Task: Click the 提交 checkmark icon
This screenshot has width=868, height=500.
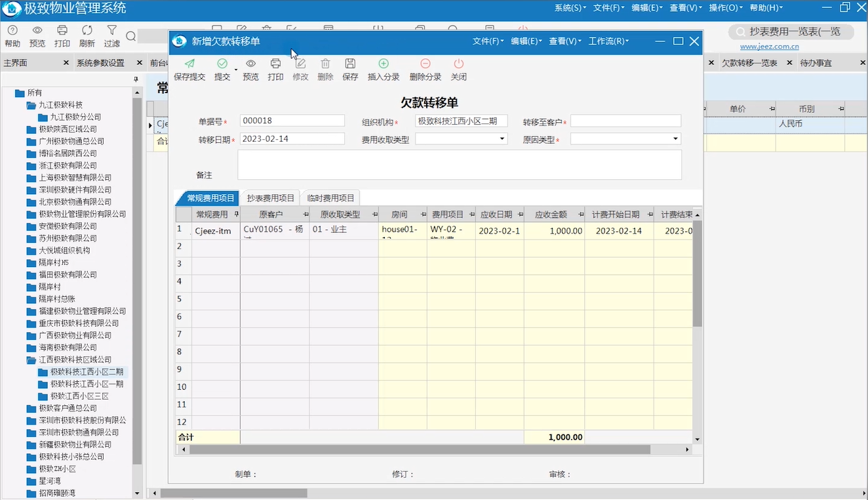Action: point(222,64)
